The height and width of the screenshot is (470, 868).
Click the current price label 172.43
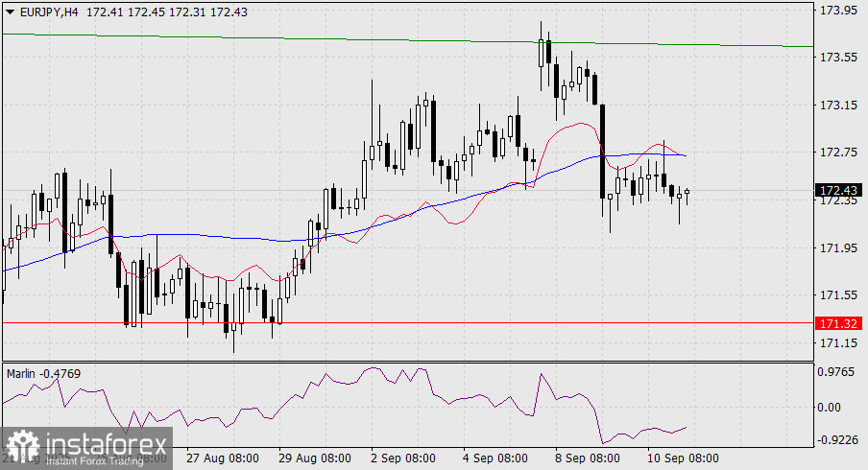point(838,190)
